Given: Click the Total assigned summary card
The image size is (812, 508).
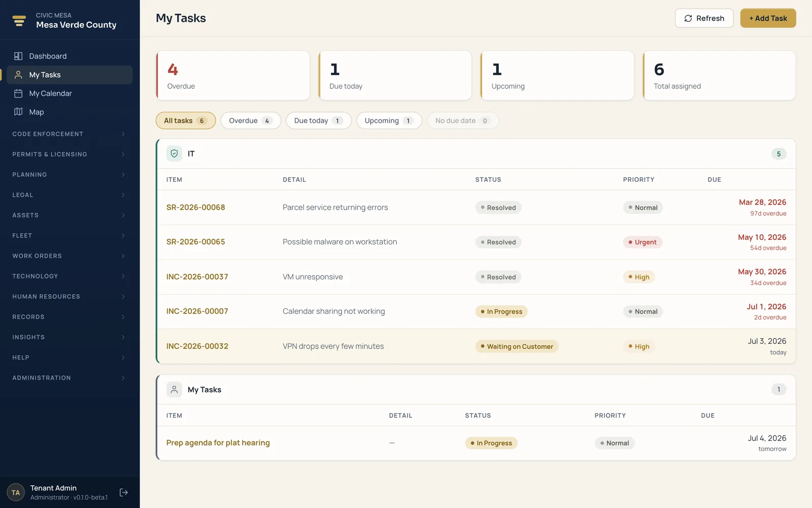Looking at the screenshot, I should [719, 75].
